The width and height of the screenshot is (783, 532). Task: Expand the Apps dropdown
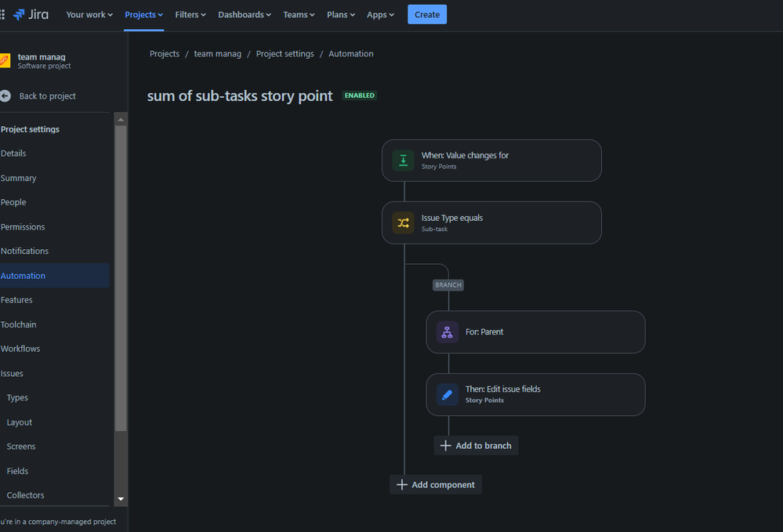[380, 14]
